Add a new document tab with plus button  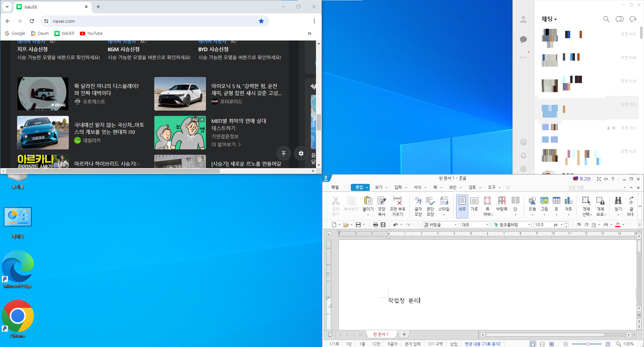point(404,334)
